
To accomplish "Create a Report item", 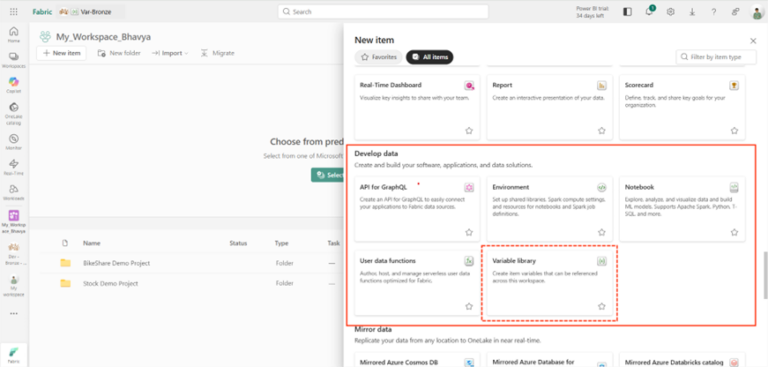I will (x=550, y=107).
